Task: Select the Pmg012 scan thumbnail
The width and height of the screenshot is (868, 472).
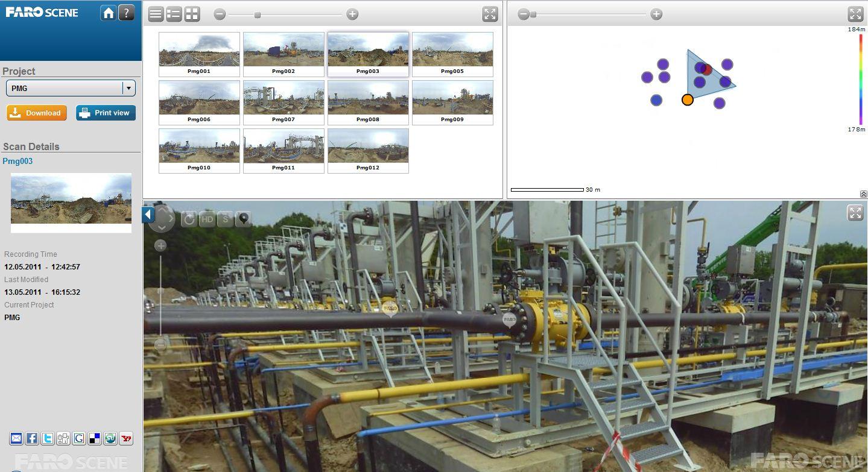Action: (x=368, y=151)
